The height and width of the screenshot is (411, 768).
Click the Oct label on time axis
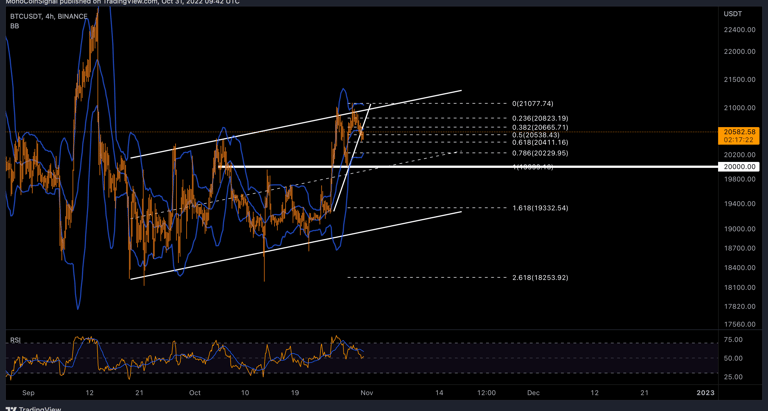195,393
